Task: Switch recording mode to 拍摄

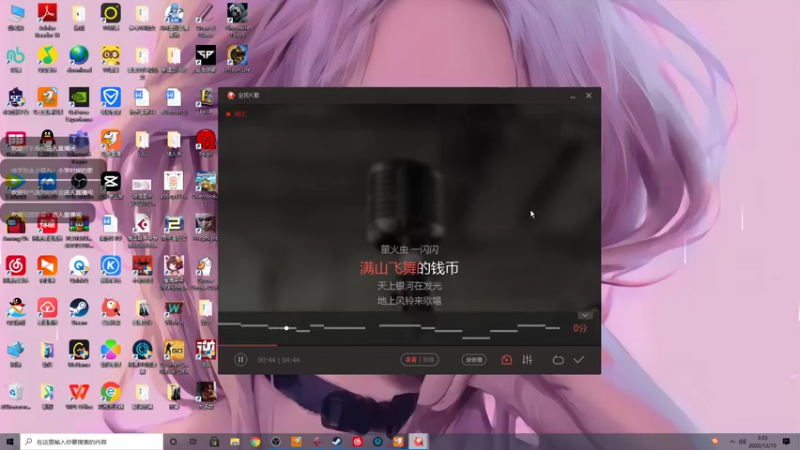Action: click(429, 360)
